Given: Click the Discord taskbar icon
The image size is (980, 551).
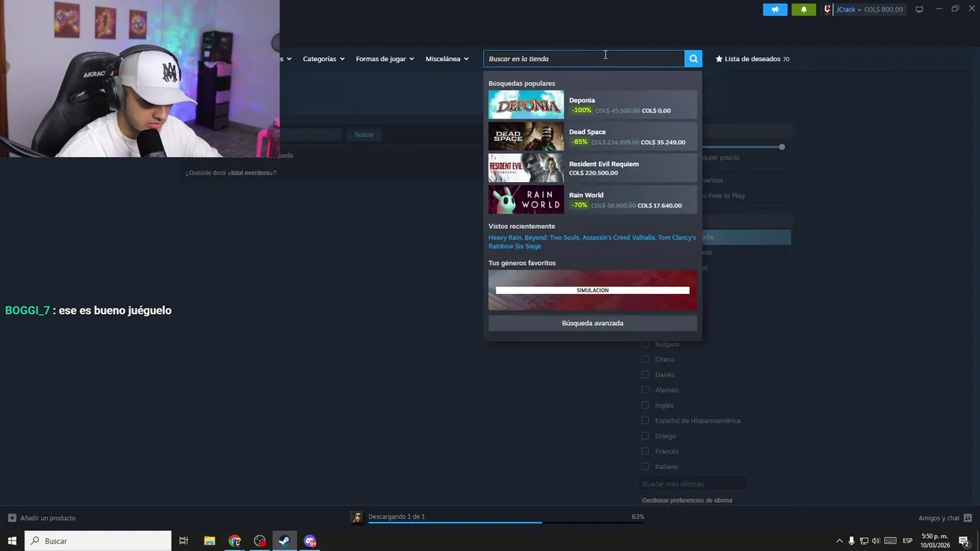Looking at the screenshot, I should pyautogui.click(x=309, y=541).
